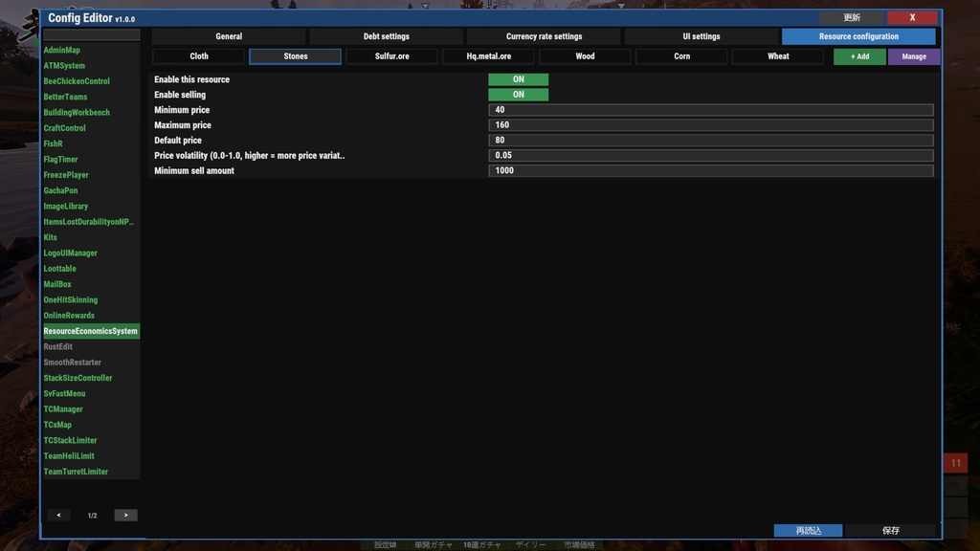Screen dimensions: 980x551
Task: Go to next plugin page with right arrow
Action: click(x=125, y=515)
